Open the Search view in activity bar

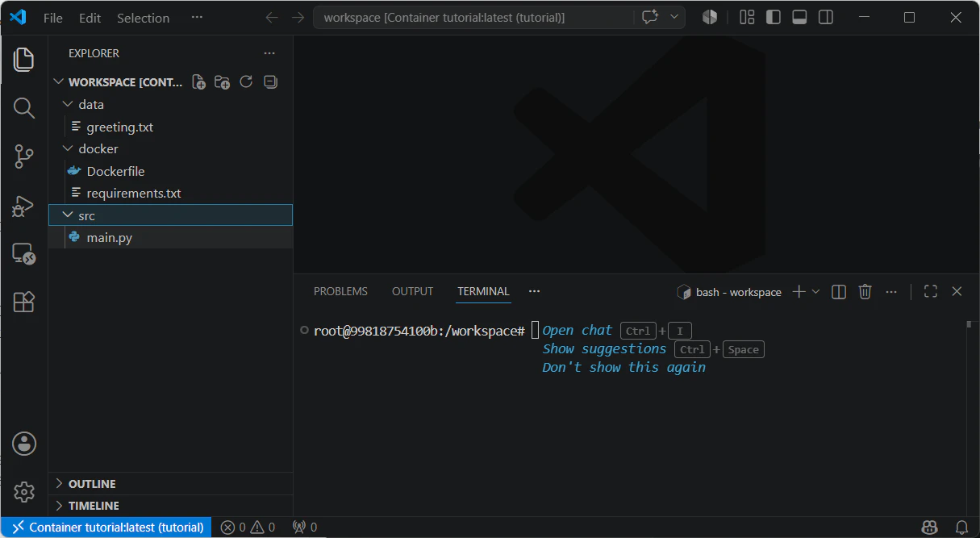point(24,108)
